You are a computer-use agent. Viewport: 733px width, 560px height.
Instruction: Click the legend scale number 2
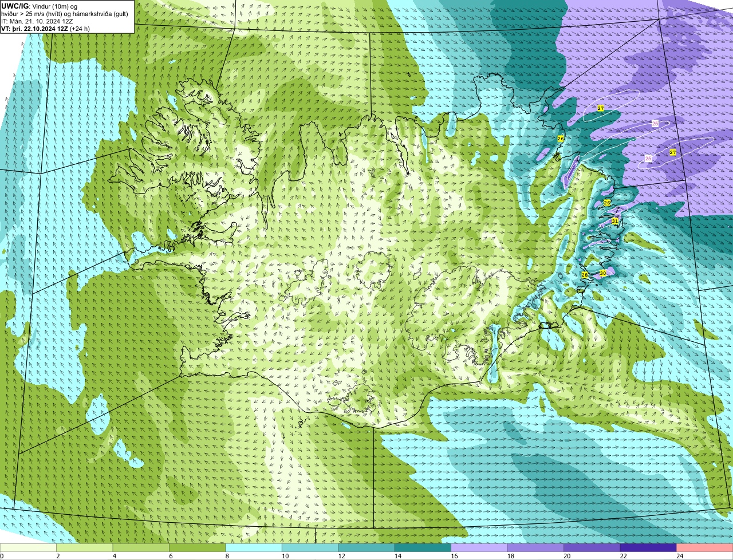point(57,556)
